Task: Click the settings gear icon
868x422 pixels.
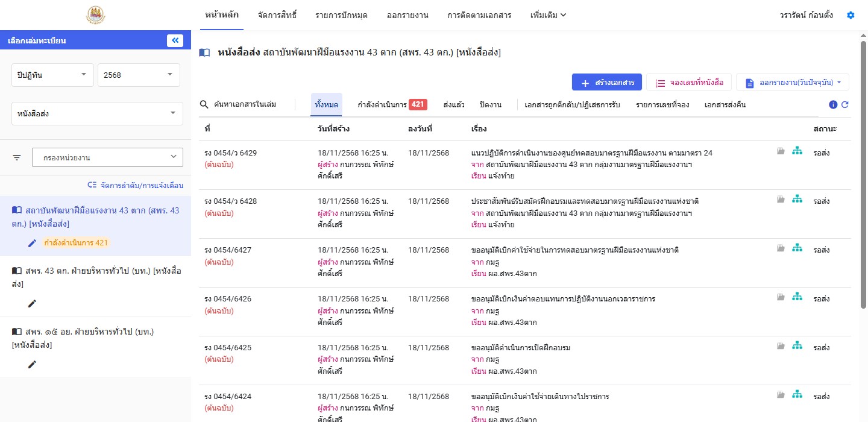Action: click(x=851, y=15)
